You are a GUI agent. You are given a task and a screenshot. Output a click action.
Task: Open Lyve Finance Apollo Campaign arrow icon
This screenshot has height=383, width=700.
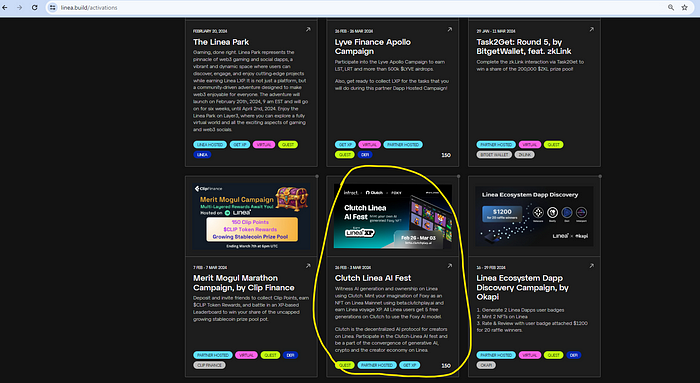[x=450, y=29]
